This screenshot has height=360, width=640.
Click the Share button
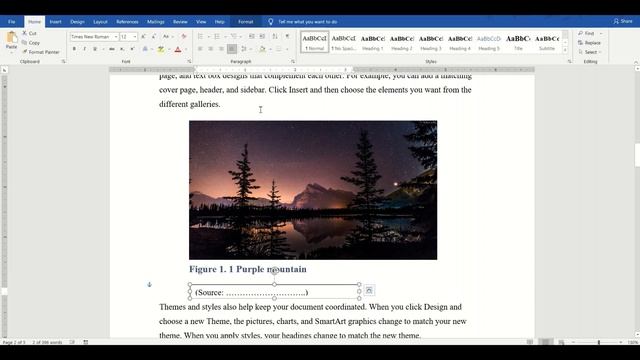(x=623, y=21)
